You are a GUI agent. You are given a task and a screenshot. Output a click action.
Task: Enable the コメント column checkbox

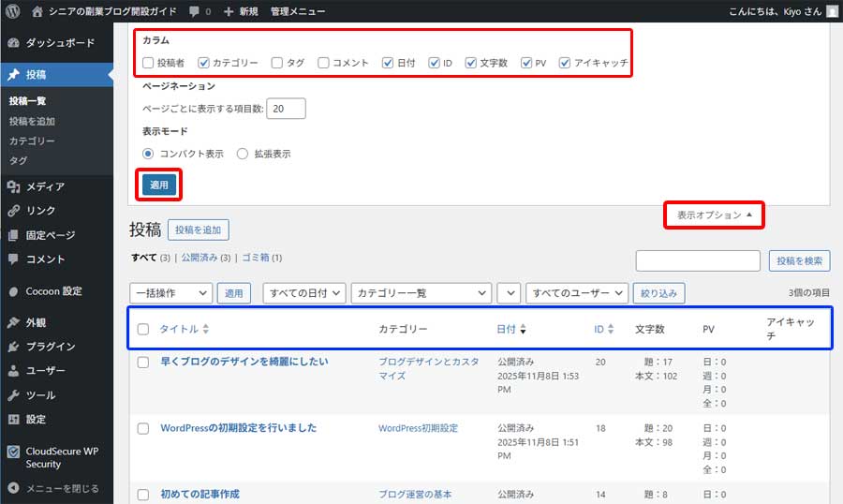click(x=323, y=63)
